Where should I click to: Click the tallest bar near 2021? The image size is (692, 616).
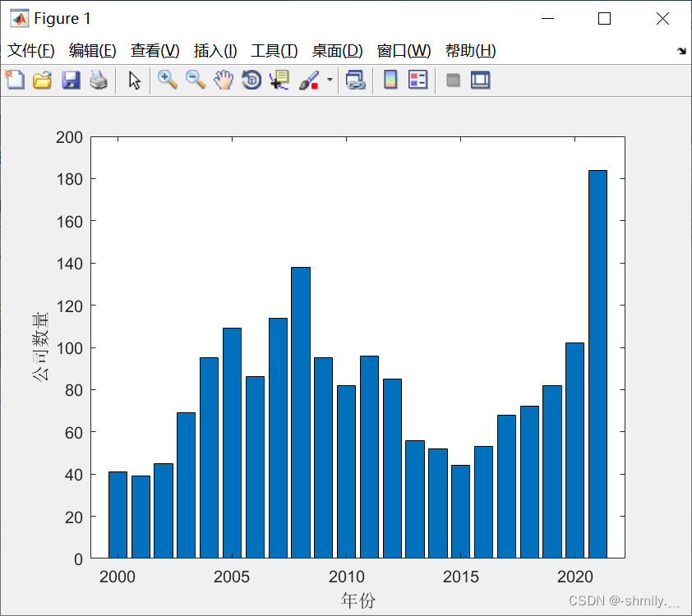pyautogui.click(x=596, y=361)
